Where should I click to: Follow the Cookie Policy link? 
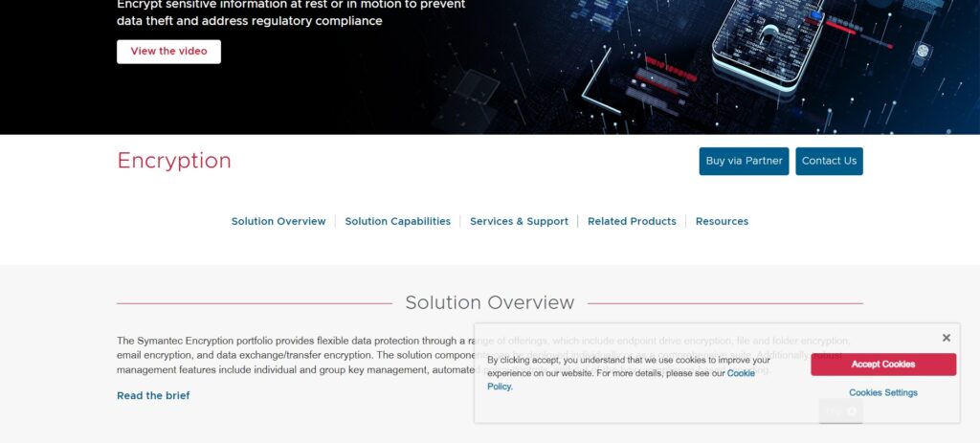click(x=741, y=373)
